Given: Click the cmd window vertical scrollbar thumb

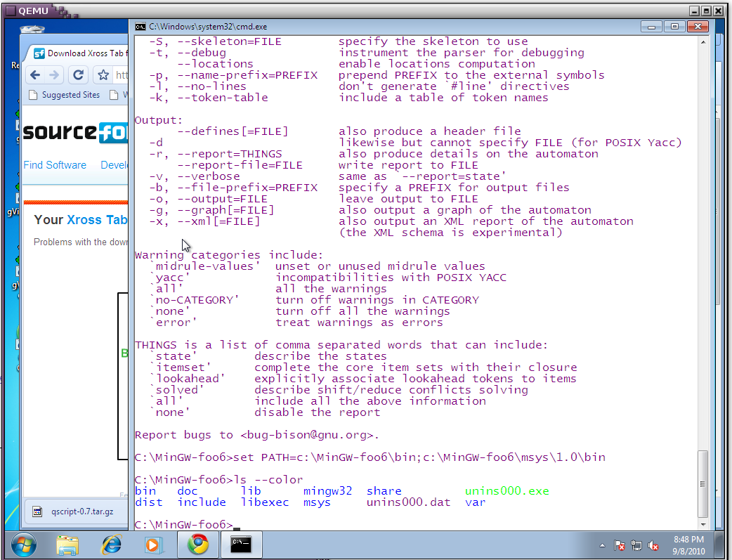Looking at the screenshot, I should coord(702,483).
